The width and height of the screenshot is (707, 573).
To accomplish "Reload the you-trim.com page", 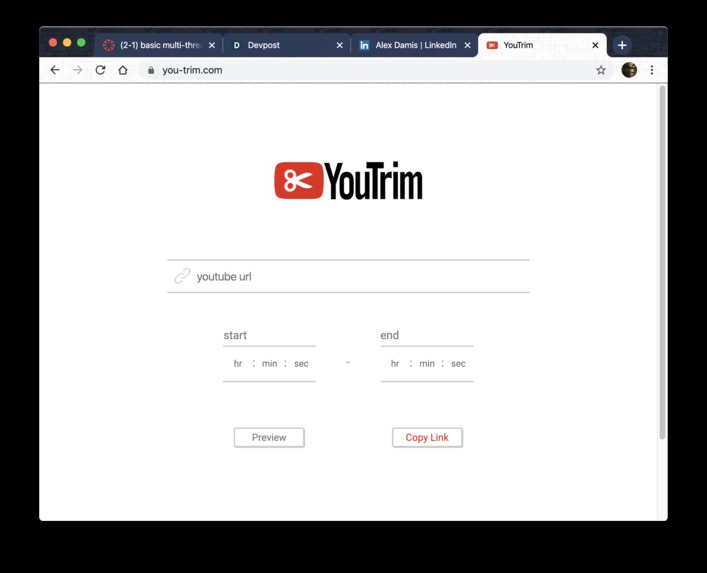I will coord(100,70).
